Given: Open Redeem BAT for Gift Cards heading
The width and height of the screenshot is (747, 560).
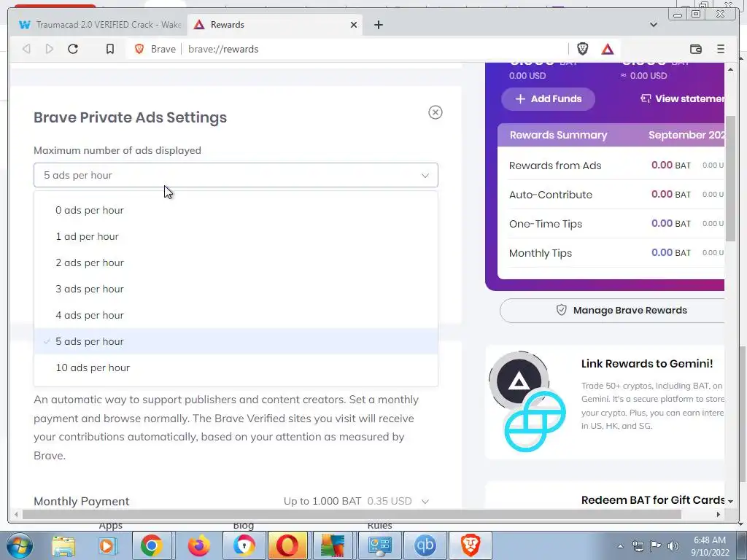Looking at the screenshot, I should 653,500.
